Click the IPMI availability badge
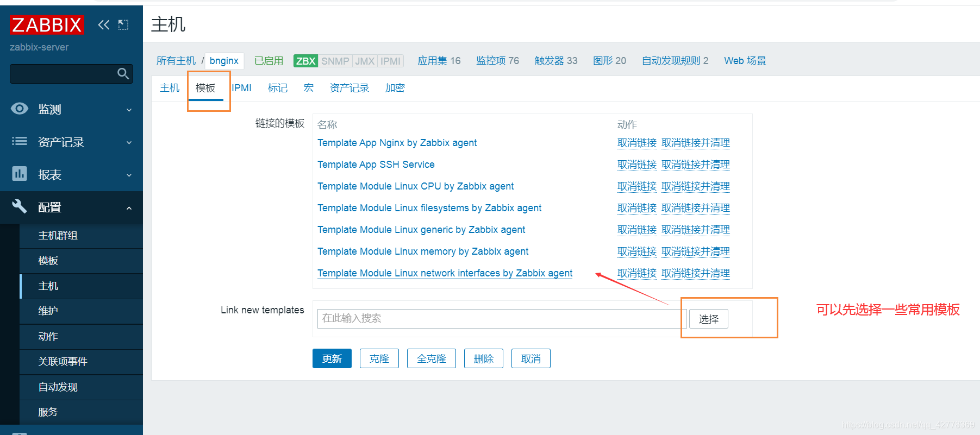This screenshot has height=435, width=980. (390, 61)
